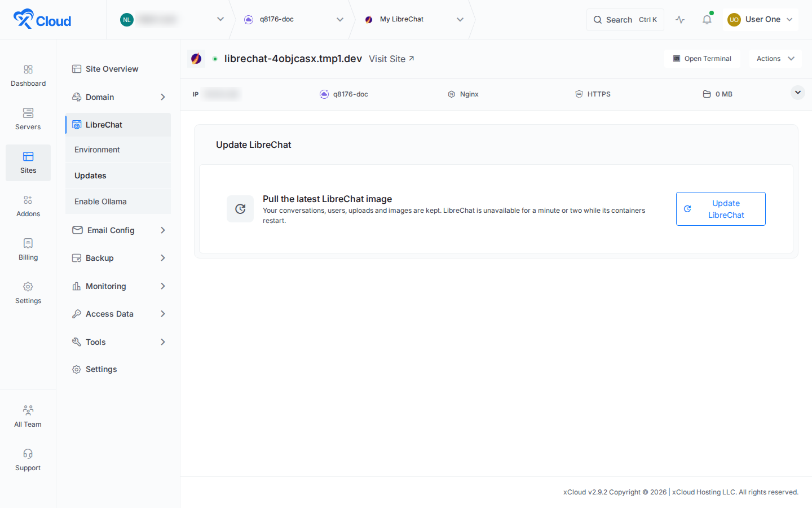Click the q8176-doc server icon in info bar
812x508 pixels.
coord(324,94)
